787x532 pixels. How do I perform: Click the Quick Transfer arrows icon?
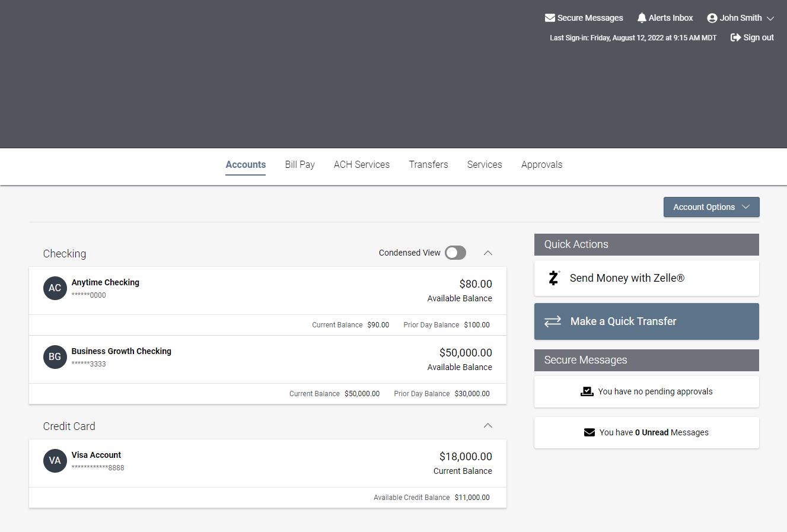(x=553, y=321)
